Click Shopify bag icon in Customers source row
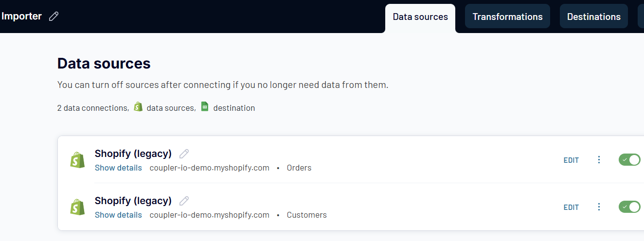The image size is (644, 241). click(77, 207)
